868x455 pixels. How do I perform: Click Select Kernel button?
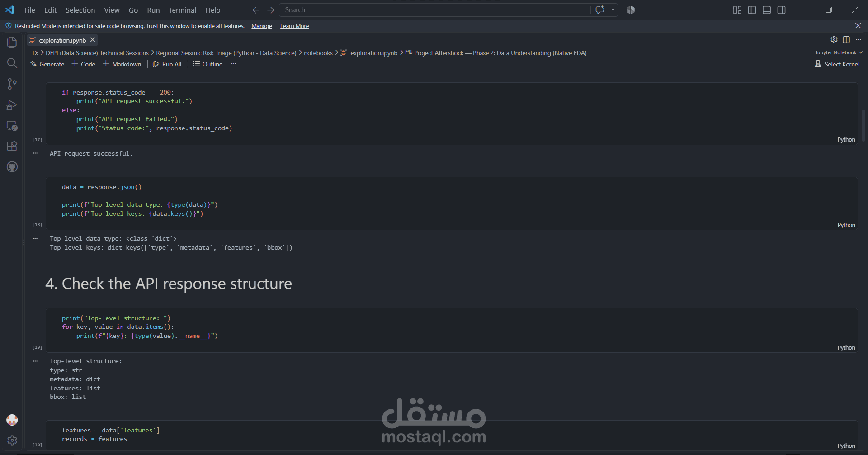837,64
